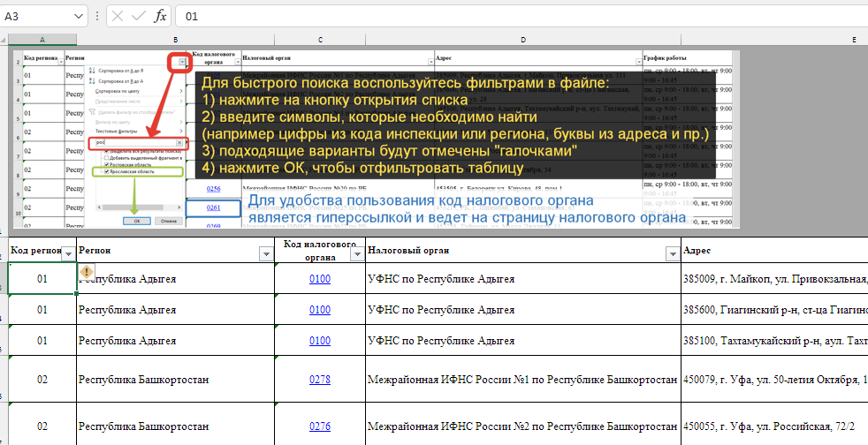The height and width of the screenshot is (445, 868).
Task: Open the 'Регион' column filter dropdown
Action: point(266,253)
